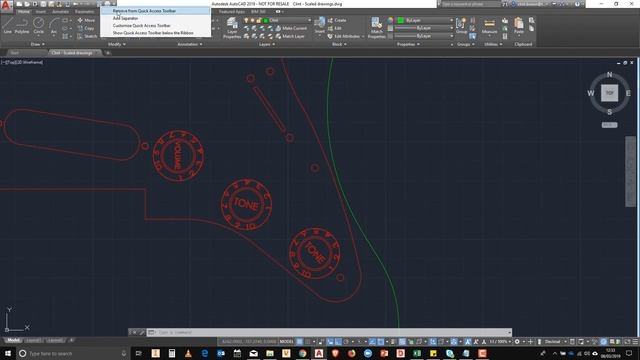
Task: Click Make Current layer button
Action: (291, 28)
